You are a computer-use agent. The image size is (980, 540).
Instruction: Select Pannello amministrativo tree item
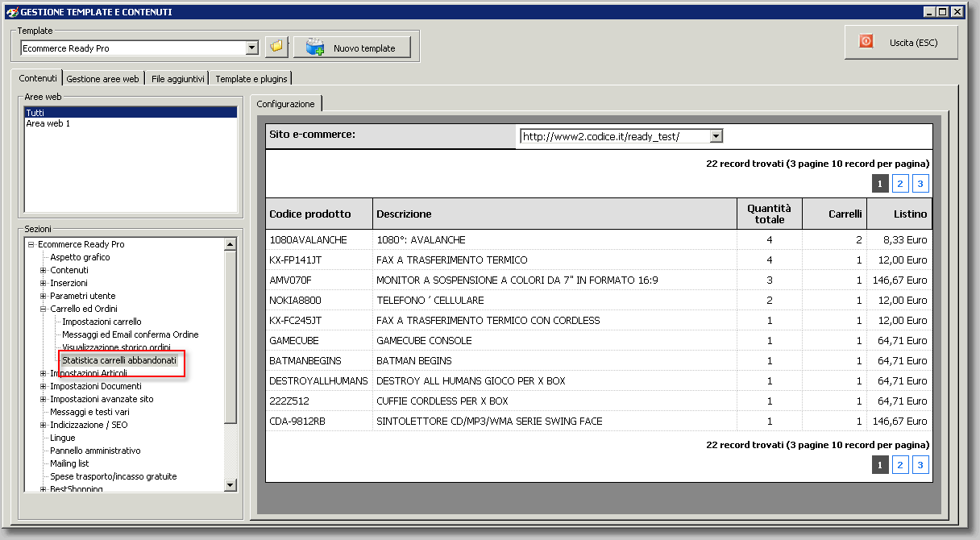95,451
